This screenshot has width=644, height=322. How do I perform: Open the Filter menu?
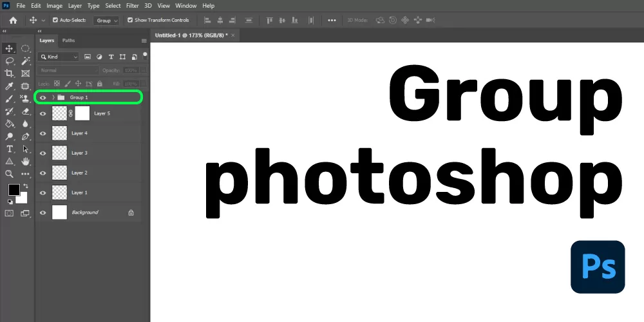pyautogui.click(x=132, y=6)
